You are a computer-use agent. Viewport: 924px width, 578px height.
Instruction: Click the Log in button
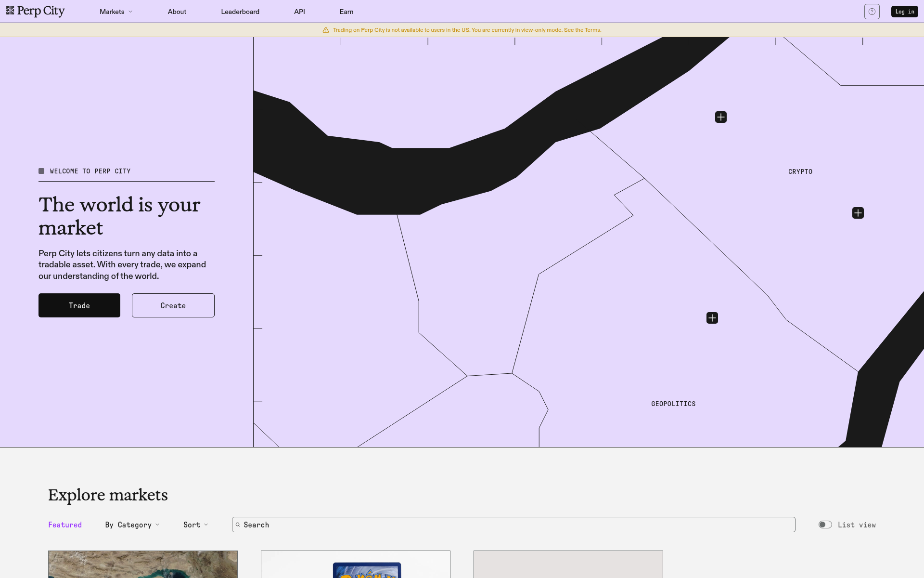click(905, 12)
